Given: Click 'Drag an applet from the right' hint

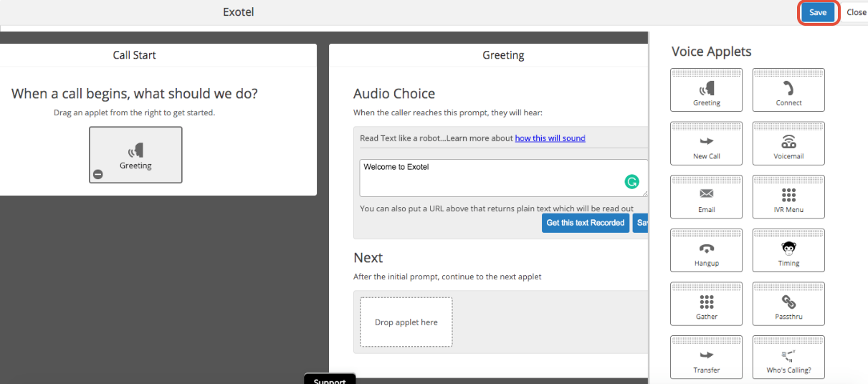Looking at the screenshot, I should (x=134, y=113).
